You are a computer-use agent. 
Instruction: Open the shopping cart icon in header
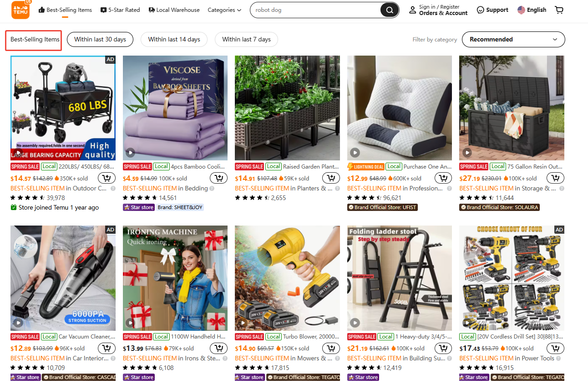point(559,10)
